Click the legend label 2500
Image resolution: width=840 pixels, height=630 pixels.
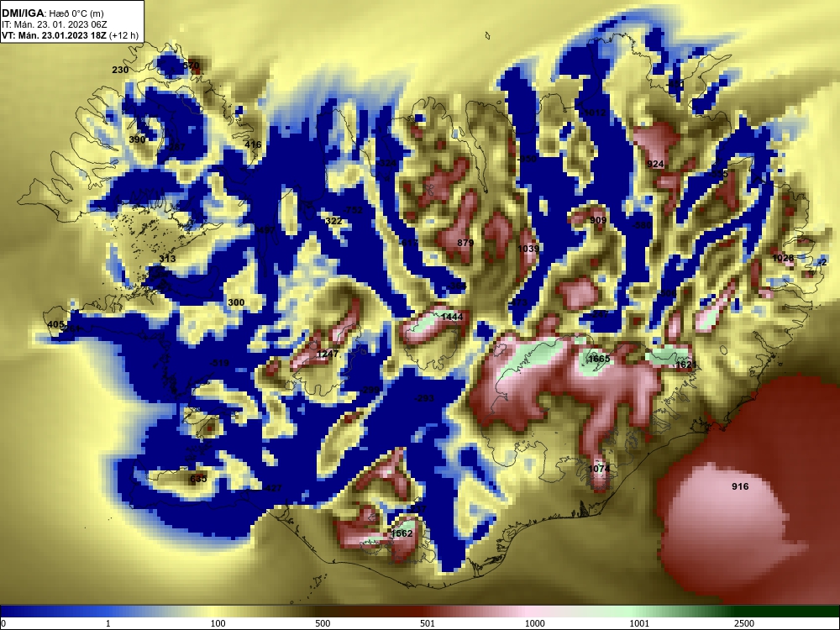[x=743, y=623]
